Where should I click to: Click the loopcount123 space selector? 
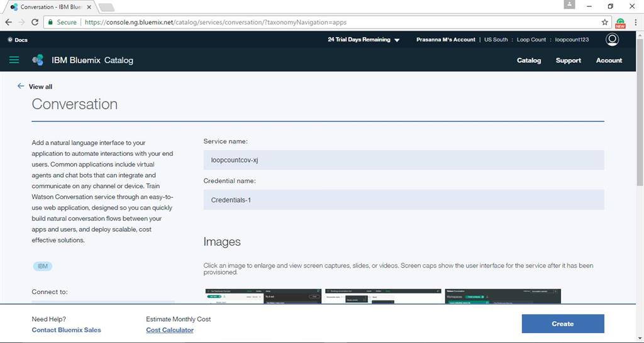point(572,40)
